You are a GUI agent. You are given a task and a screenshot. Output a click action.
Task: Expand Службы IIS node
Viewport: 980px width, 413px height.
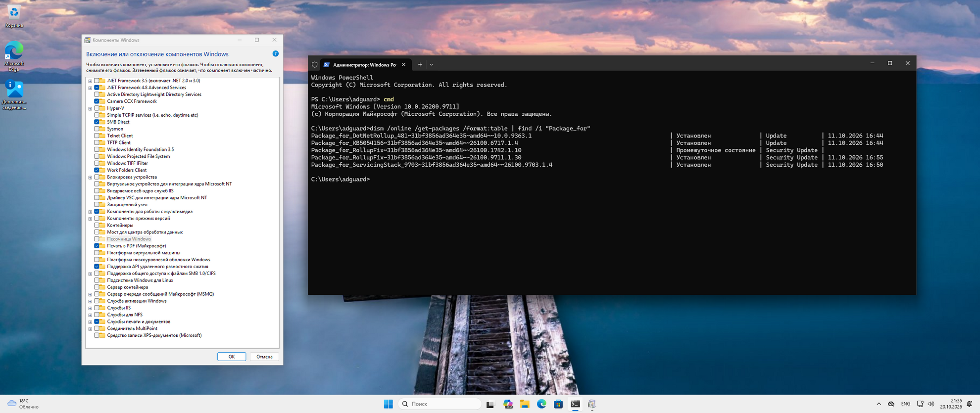pyautogui.click(x=90, y=308)
